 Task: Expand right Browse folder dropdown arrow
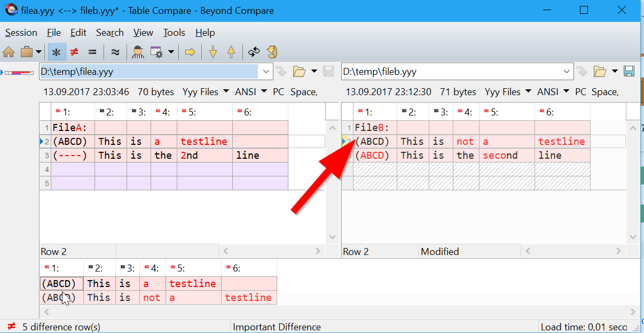click(615, 72)
